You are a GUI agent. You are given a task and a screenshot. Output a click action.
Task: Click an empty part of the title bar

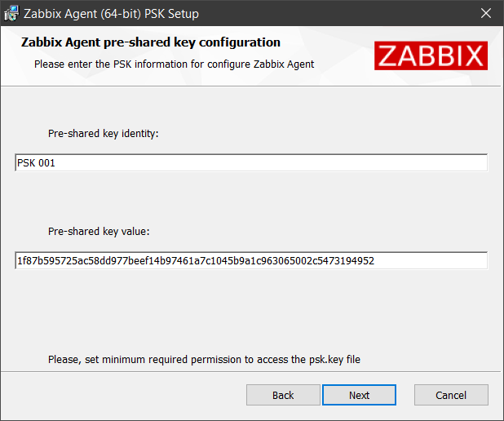tap(338, 13)
